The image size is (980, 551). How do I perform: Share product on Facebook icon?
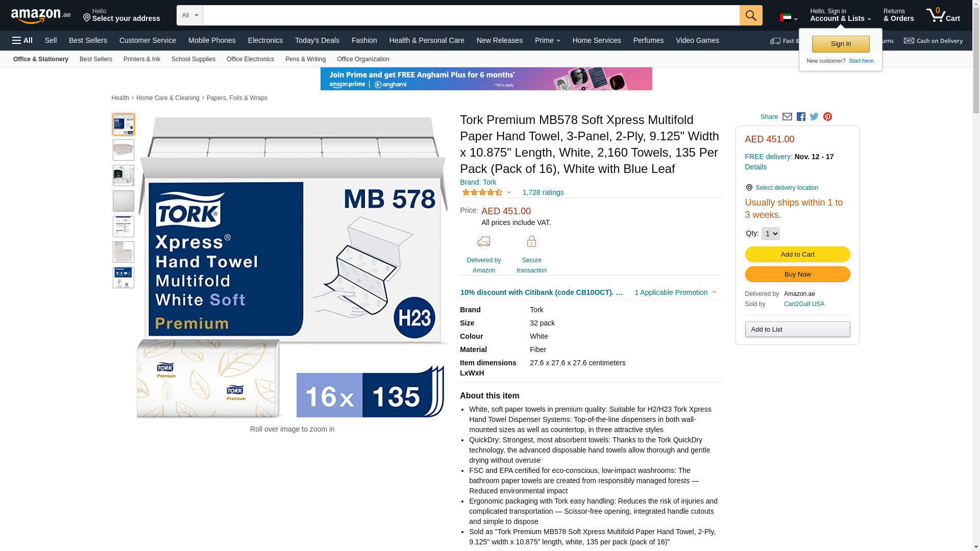(801, 117)
